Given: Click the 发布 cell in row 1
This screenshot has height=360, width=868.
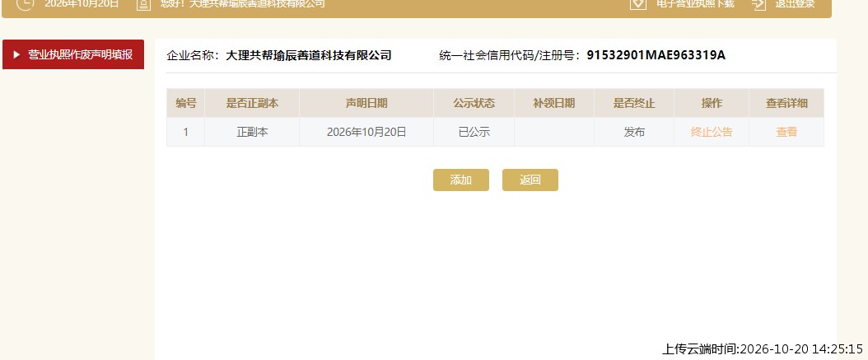Looking at the screenshot, I should click(634, 132).
